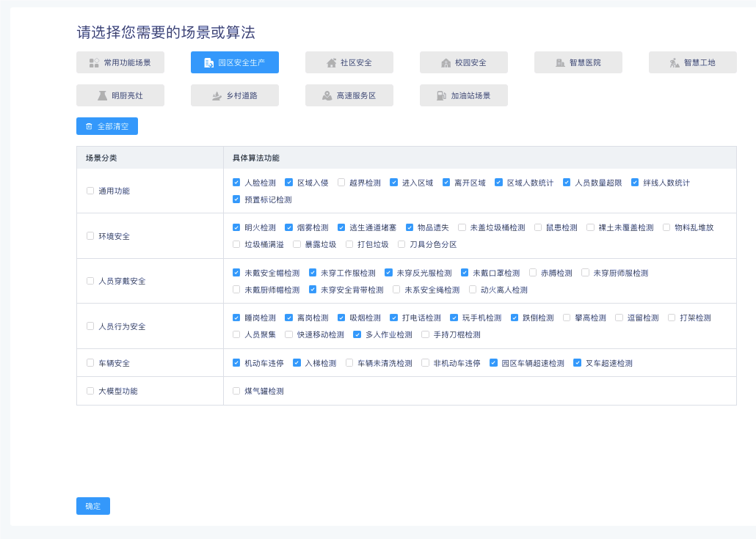Choose the 智慧医院 hospital icon
The image size is (756, 539).
pos(560,63)
